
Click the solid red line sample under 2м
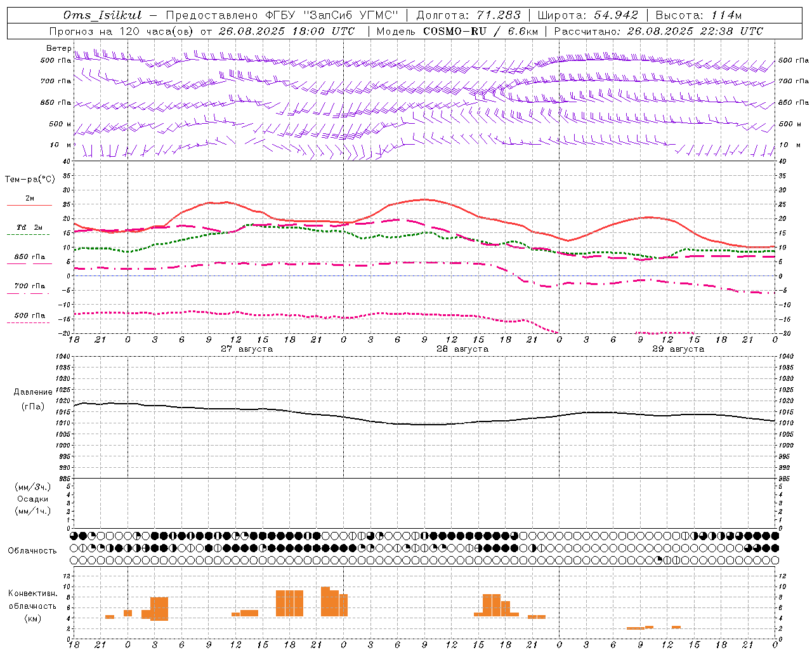tap(29, 205)
